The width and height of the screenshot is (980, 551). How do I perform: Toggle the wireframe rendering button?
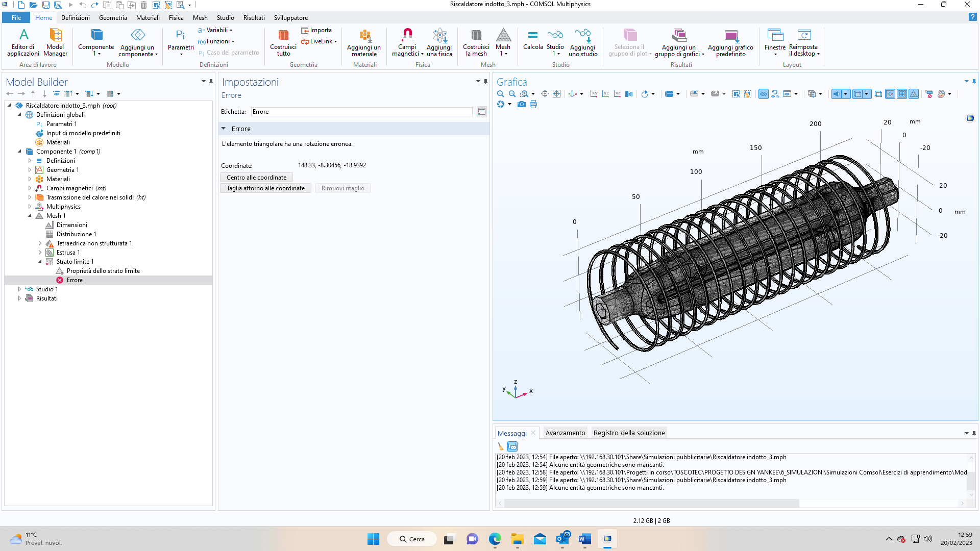[x=878, y=94]
